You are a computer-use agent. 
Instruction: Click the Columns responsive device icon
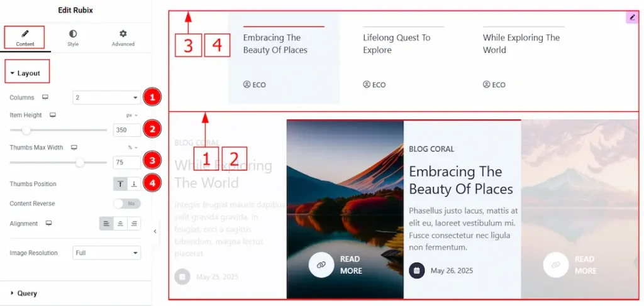pyautogui.click(x=45, y=97)
